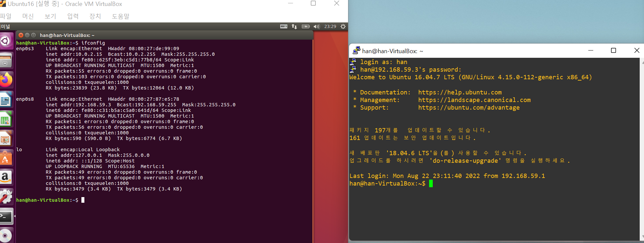Click 'HWaddr 08:00:27:de:99:09' text

pyautogui.click(x=144, y=49)
